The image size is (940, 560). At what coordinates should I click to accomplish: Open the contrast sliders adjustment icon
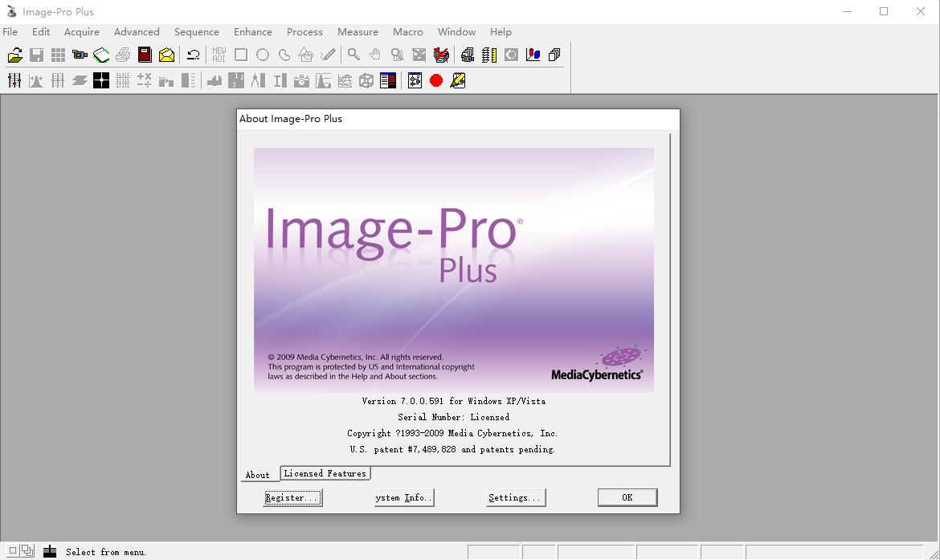pos(14,80)
